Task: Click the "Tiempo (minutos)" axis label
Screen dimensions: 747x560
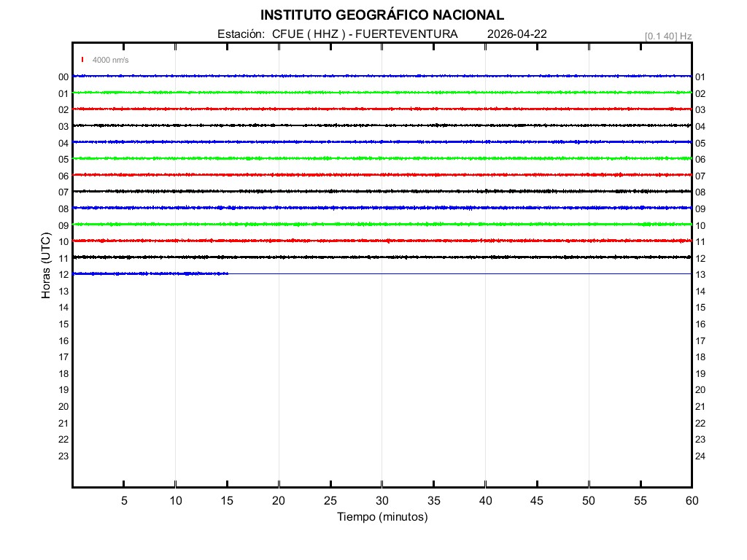Action: [x=382, y=517]
